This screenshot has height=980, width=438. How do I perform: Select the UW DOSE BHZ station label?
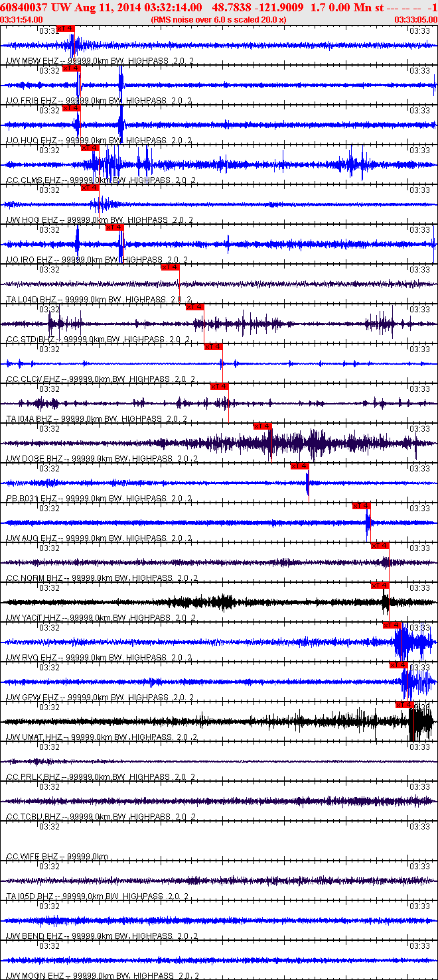101,458
